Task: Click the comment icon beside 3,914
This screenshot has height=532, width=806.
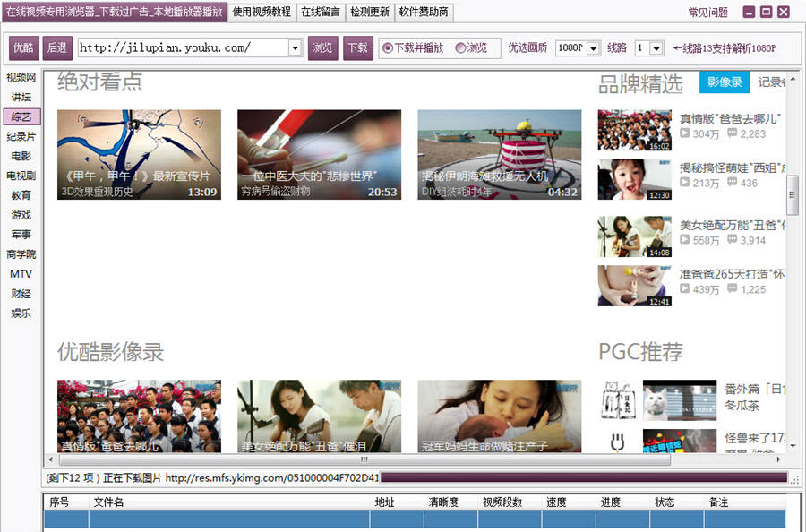Action: 732,239
